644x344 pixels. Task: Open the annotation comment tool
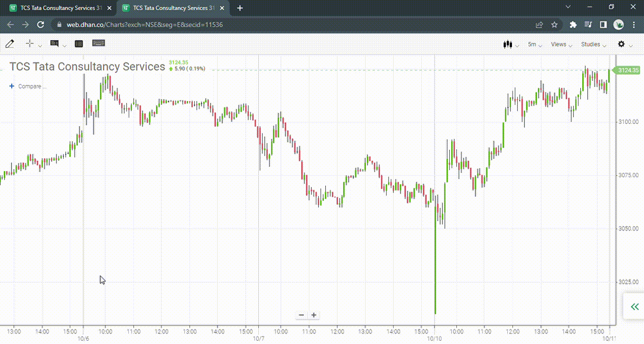coord(55,43)
